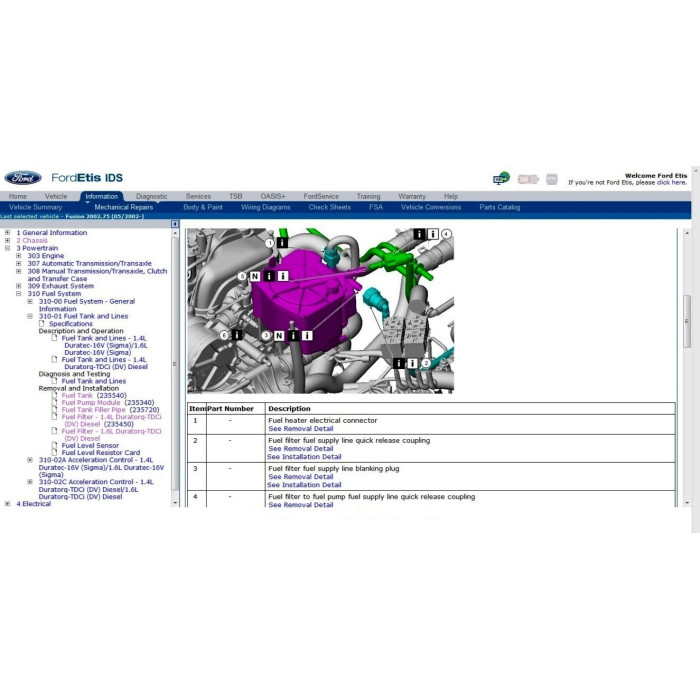Click white info icon beside item 4
700x700 pixels.
(x=433, y=234)
